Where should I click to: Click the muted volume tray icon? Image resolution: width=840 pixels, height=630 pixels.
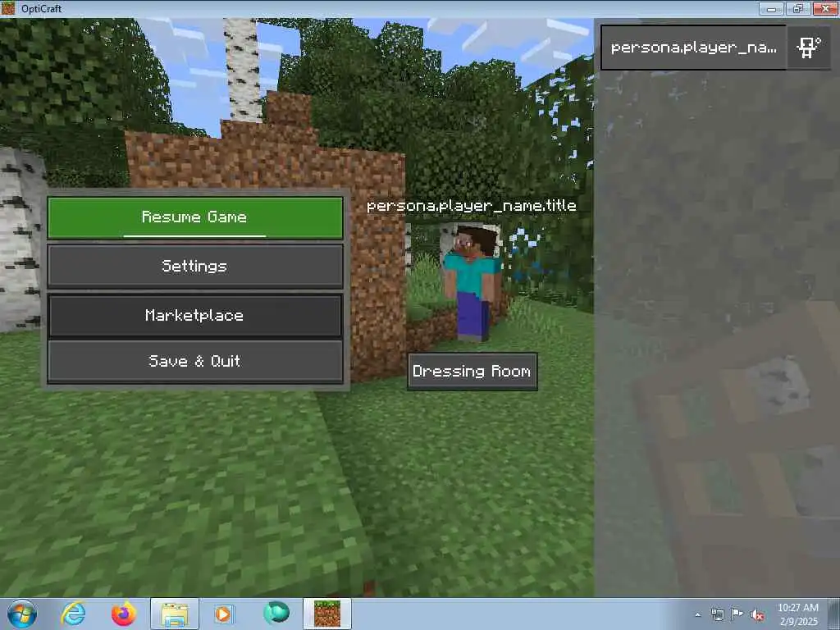757,615
